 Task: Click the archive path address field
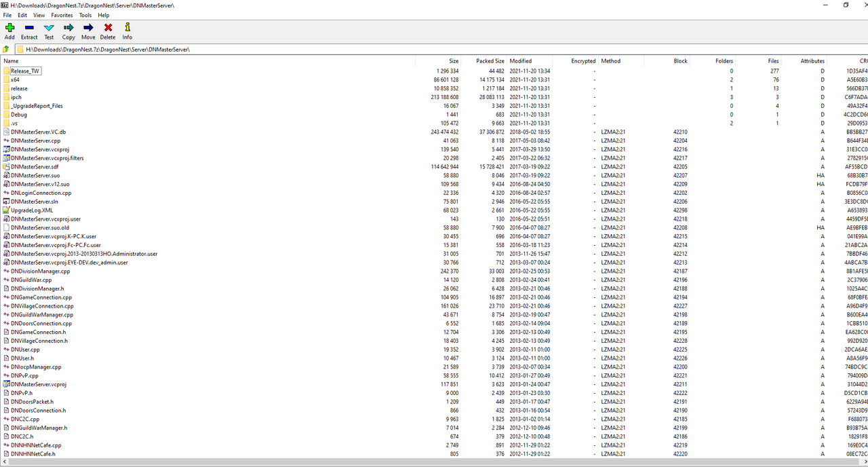[x=439, y=50]
